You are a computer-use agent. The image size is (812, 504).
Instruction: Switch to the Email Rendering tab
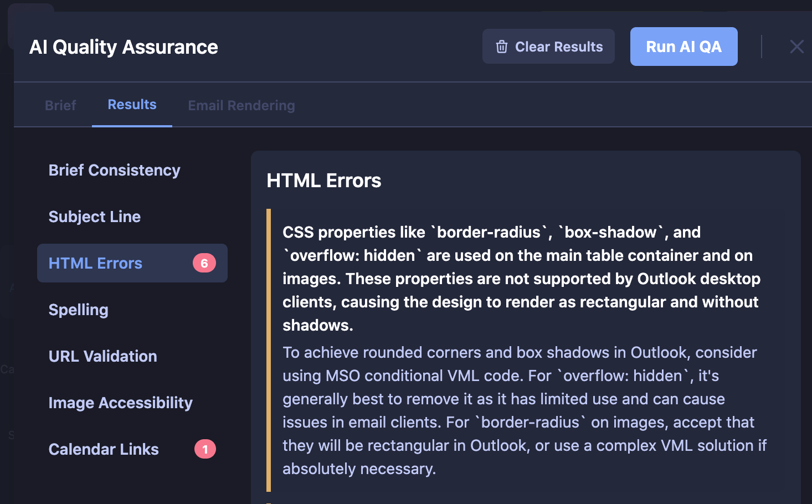coord(241,105)
